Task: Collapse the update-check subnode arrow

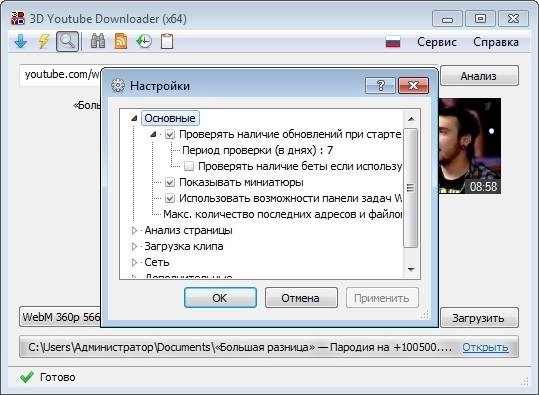Action: [153, 134]
